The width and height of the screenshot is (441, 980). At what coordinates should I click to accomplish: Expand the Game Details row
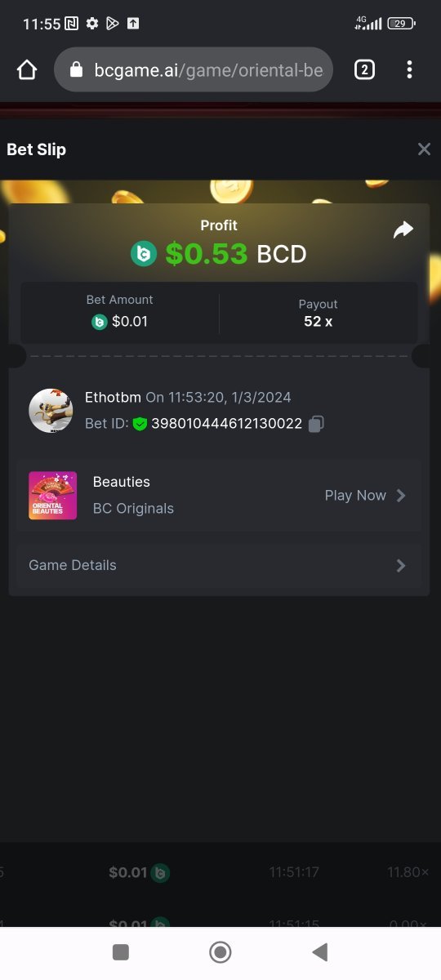pyautogui.click(x=219, y=565)
